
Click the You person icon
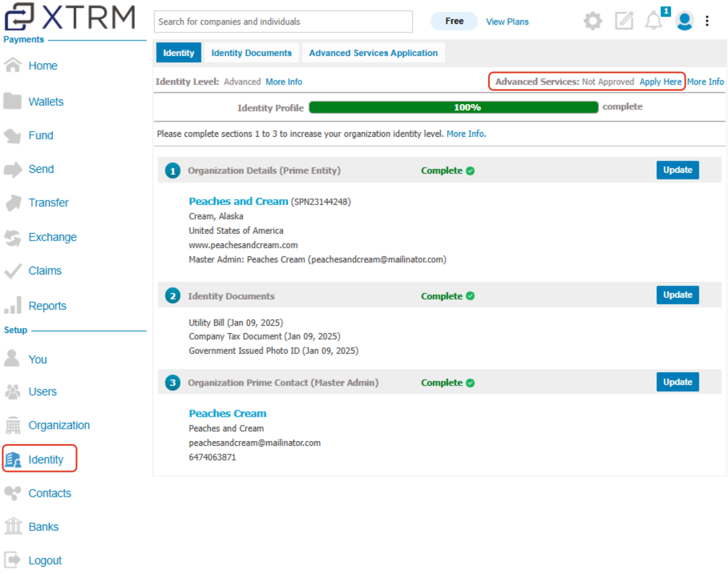pyautogui.click(x=12, y=359)
